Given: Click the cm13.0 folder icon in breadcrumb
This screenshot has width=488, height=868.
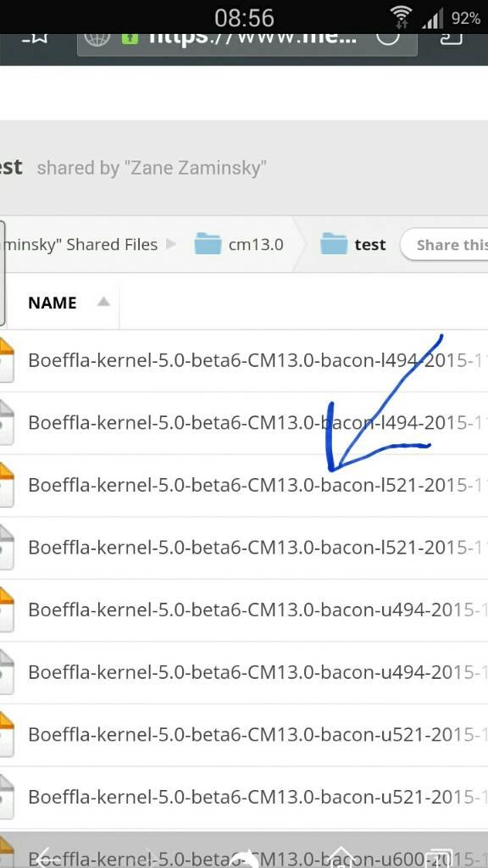Looking at the screenshot, I should (x=208, y=244).
